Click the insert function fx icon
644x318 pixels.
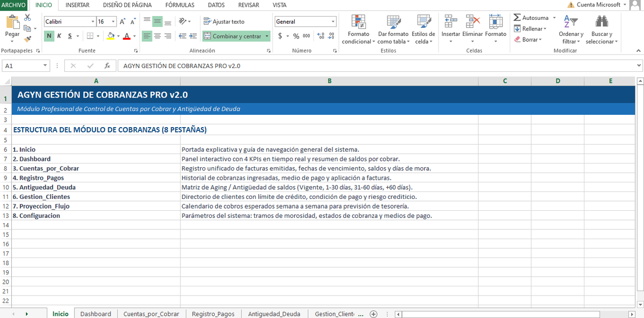click(107, 65)
